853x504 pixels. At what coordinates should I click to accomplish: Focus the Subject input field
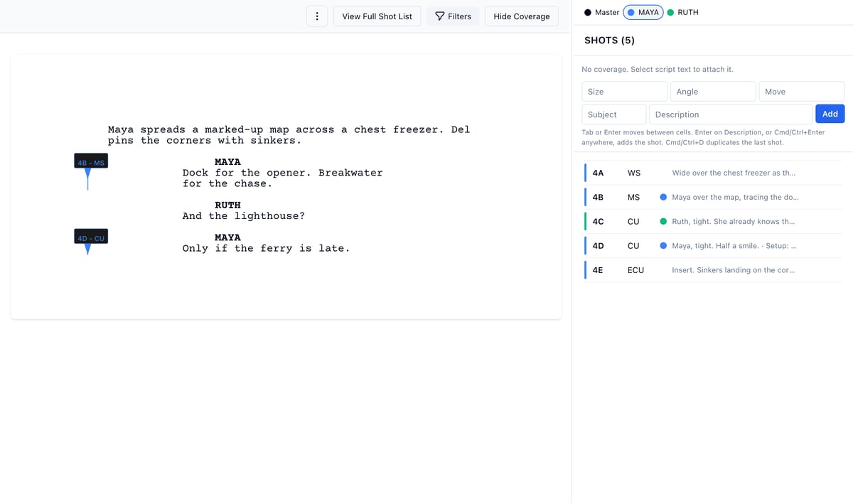coord(614,114)
